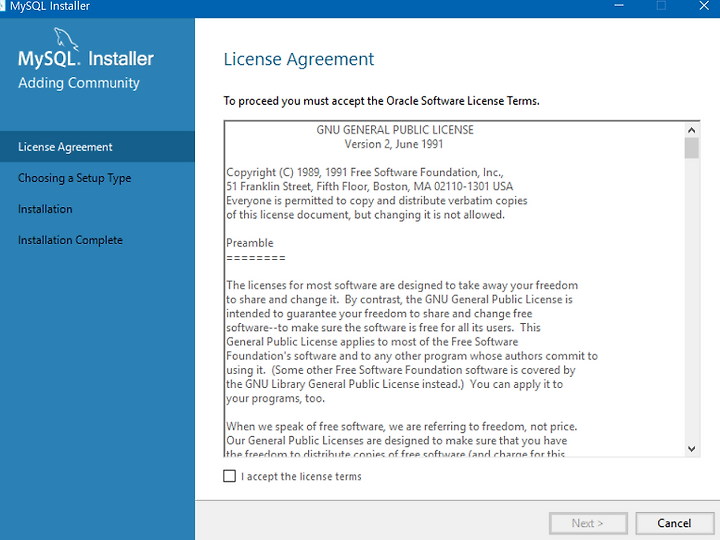Click the MySQL dolphin logo
This screenshot has height=540, width=720.
coord(66,39)
